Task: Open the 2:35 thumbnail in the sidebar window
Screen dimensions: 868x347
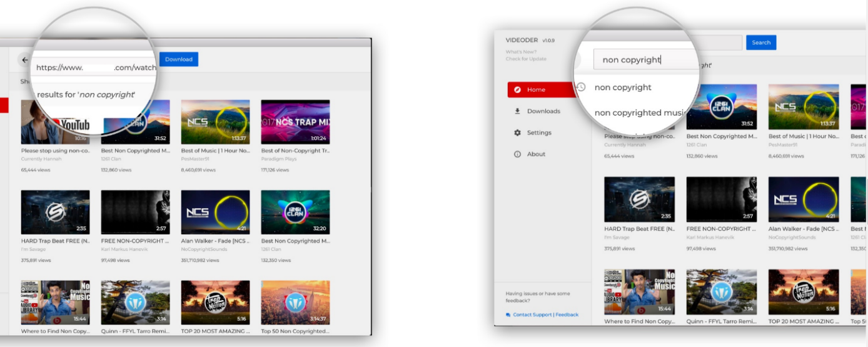Action: (x=639, y=199)
